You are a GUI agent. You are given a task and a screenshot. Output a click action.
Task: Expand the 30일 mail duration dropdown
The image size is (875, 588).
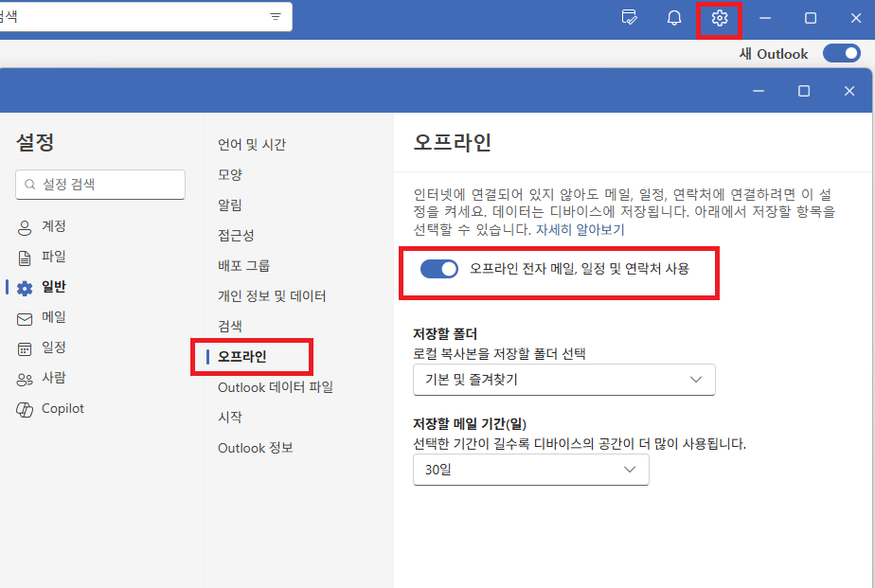point(530,469)
